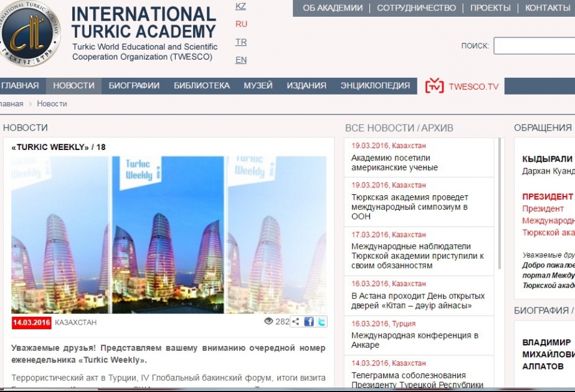Open the ПРОЕКТЫ menu item
The image size is (575, 392).
click(x=490, y=8)
